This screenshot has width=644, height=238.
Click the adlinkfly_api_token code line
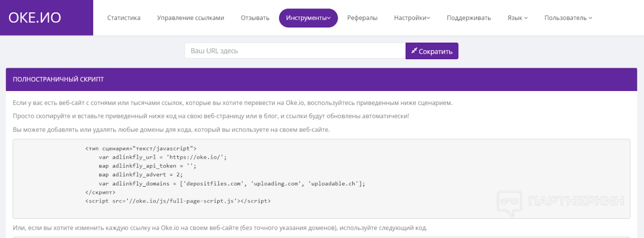tap(147, 166)
